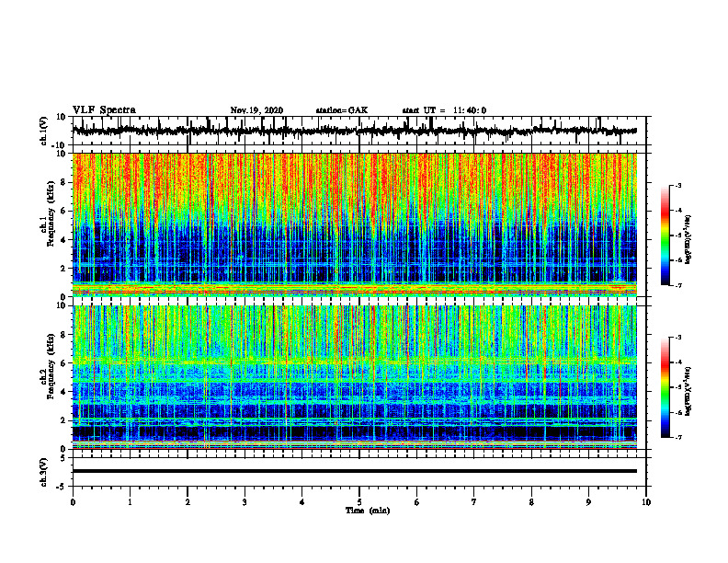Click the ch.3 (V) flat-line trace panel
Image resolution: width=728 pixels, height=563 pixels.
358,472
